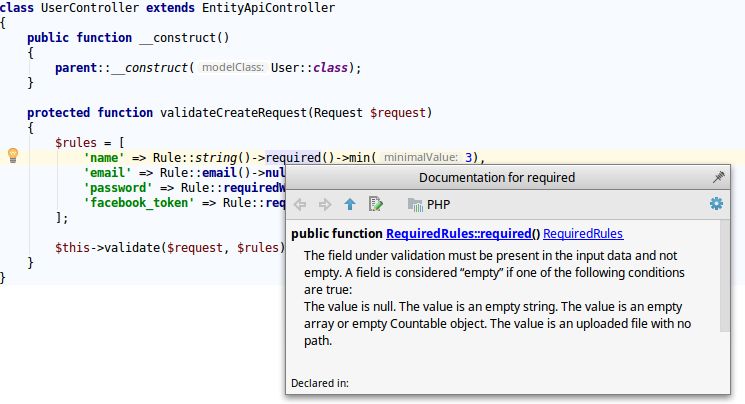
Task: Open the RequiredRules::required link
Action: pos(458,234)
